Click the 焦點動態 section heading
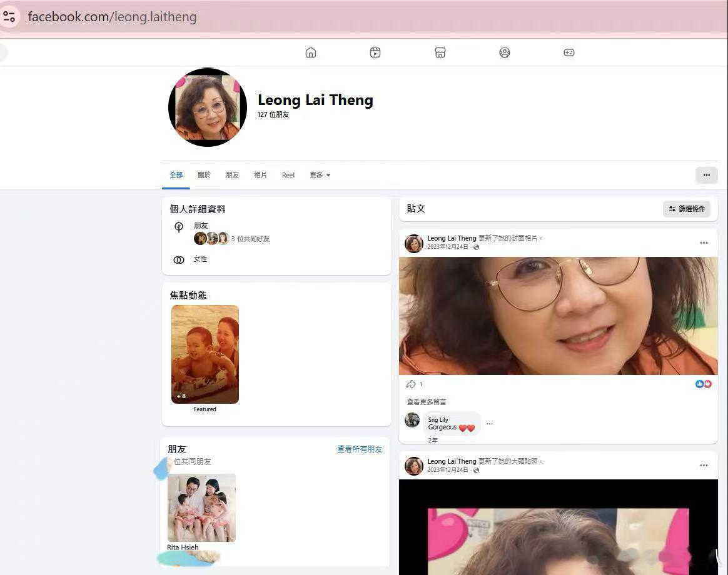Screen dimensions: 728x575 pos(188,295)
